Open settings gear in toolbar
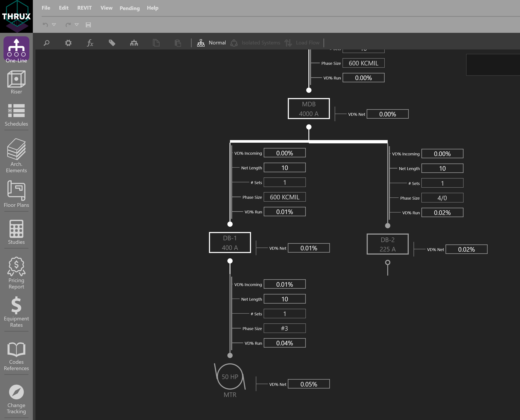Image resolution: width=520 pixels, height=420 pixels. 68,43
